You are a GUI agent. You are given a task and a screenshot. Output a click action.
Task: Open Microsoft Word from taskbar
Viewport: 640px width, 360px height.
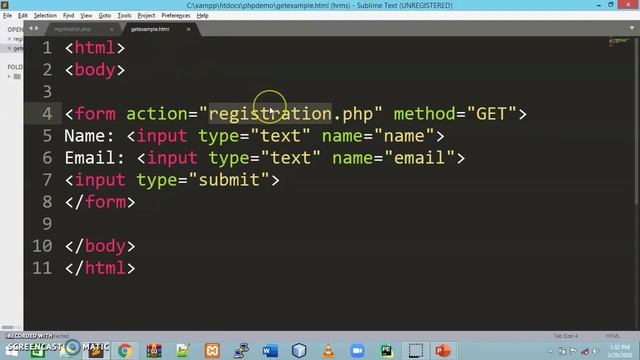pos(270,351)
